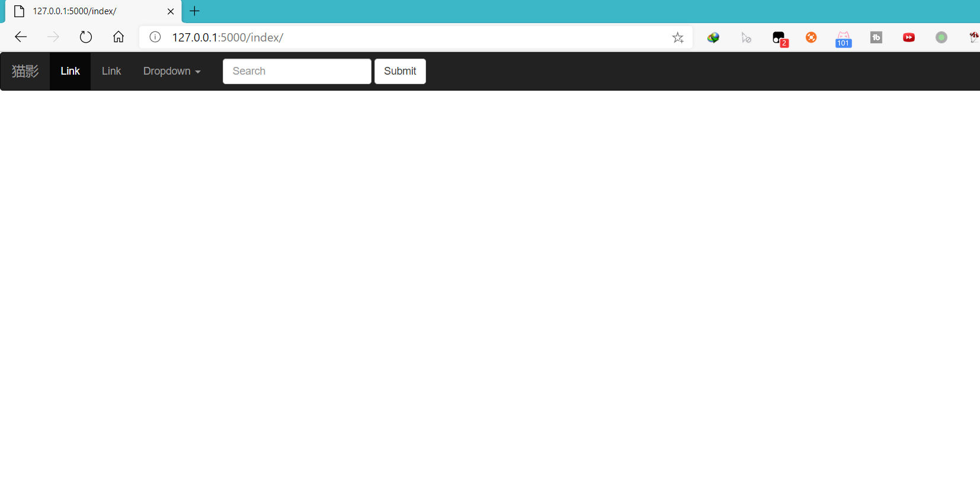Click the Submit button
The width and height of the screenshot is (980, 497).
pos(400,71)
